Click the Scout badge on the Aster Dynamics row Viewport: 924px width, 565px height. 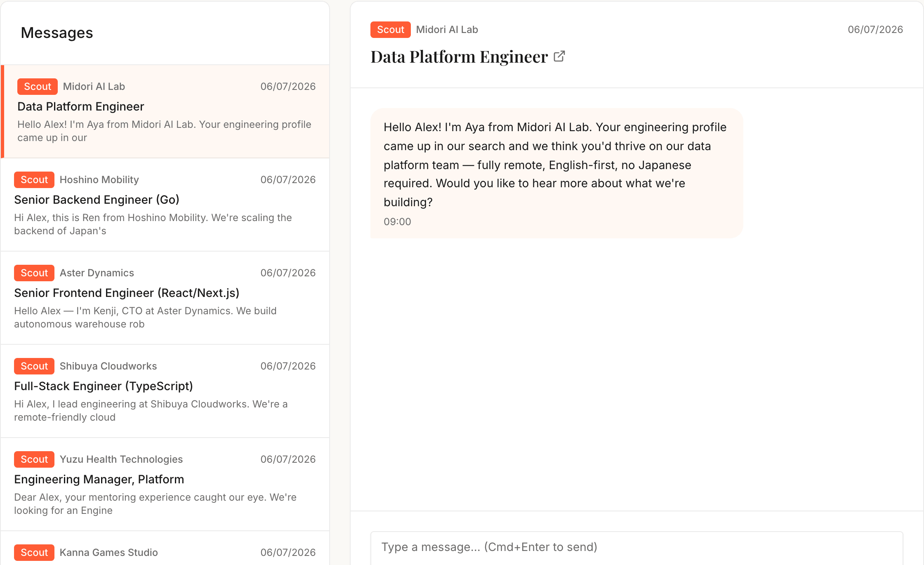pyautogui.click(x=34, y=273)
